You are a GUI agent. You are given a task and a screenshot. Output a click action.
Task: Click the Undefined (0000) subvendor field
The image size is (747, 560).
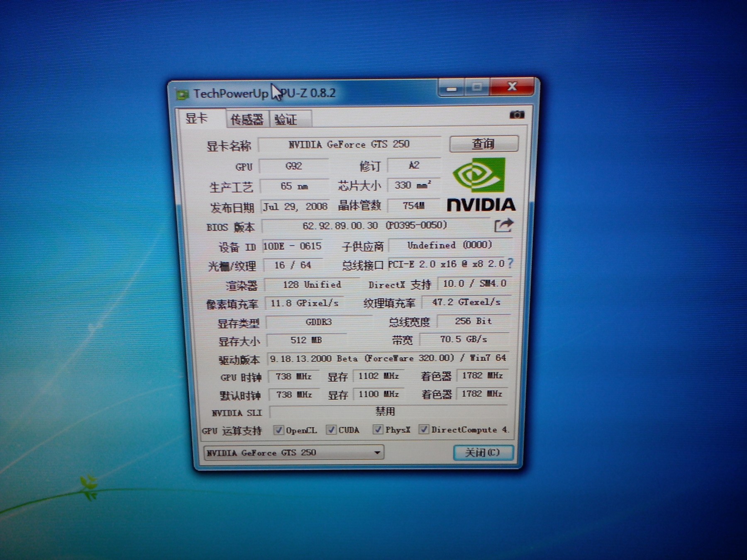click(x=450, y=245)
